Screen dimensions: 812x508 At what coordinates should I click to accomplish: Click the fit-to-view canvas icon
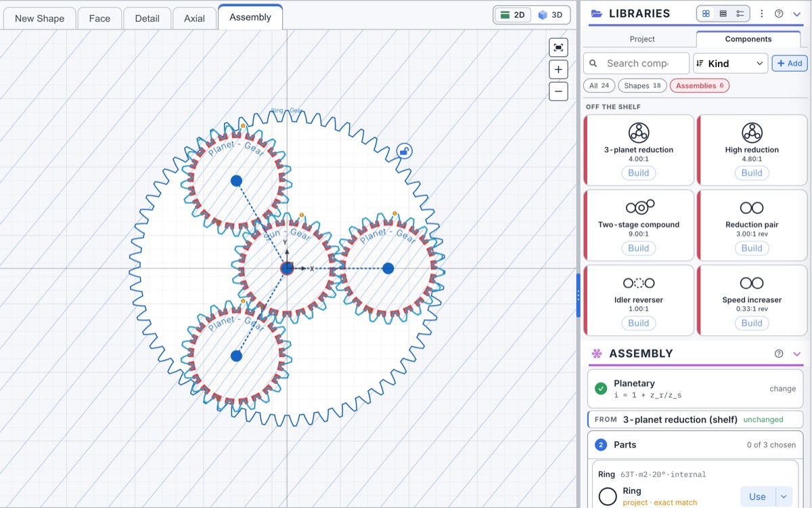(558, 47)
